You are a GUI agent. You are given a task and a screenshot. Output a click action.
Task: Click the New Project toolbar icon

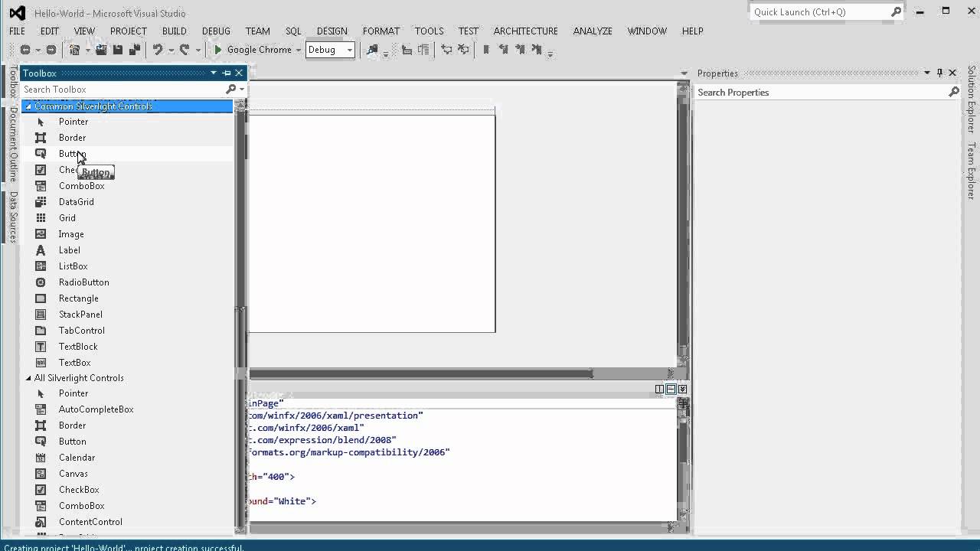75,50
